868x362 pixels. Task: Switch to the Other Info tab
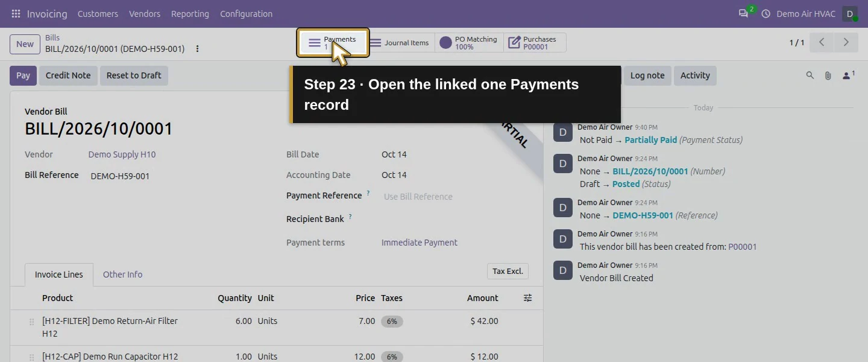click(122, 275)
